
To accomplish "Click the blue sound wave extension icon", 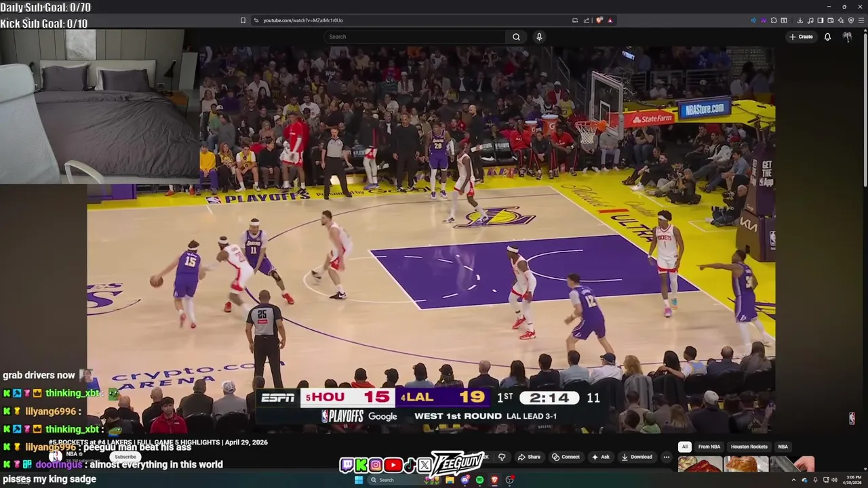I will pyautogui.click(x=753, y=20).
